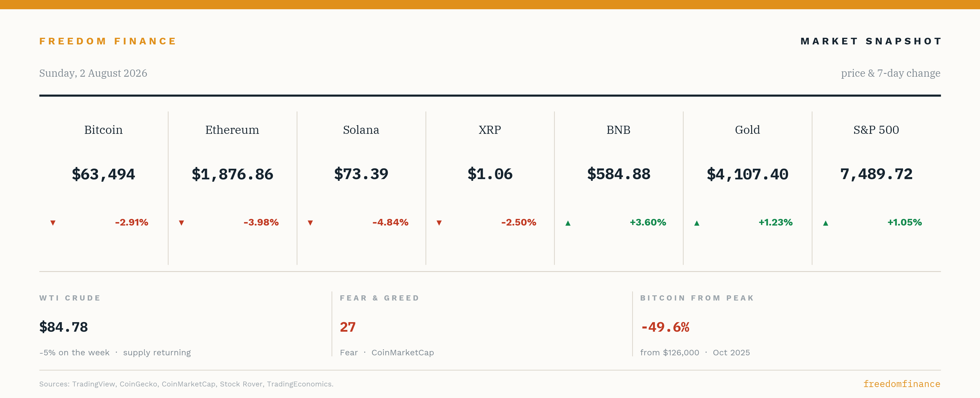This screenshot has height=398, width=980.
Task: Click the red down triangle under Solana
Action: coord(310,223)
